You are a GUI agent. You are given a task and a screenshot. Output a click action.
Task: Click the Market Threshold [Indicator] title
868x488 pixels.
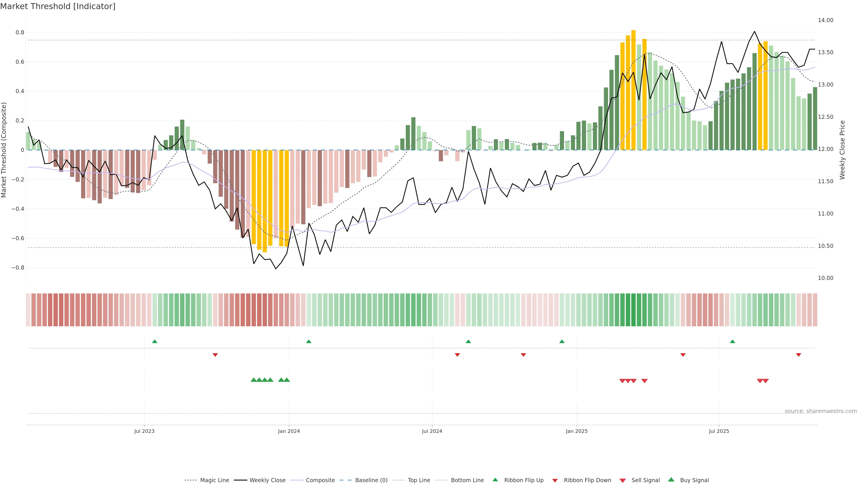coord(58,6)
